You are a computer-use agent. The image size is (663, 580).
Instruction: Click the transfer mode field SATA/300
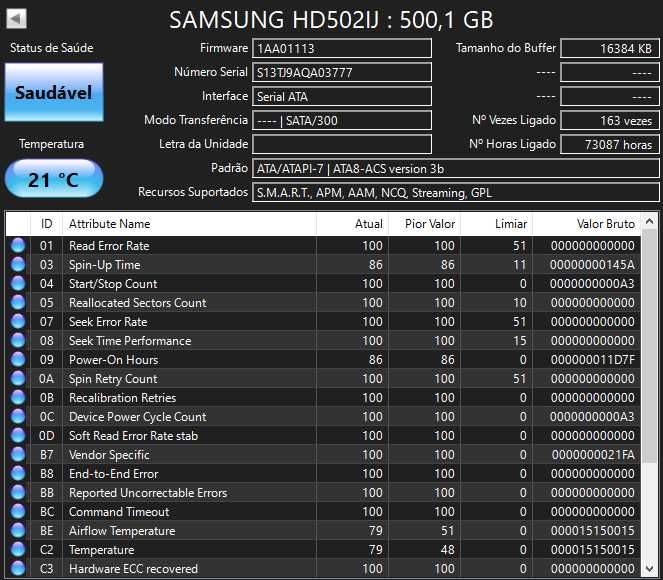[342, 120]
